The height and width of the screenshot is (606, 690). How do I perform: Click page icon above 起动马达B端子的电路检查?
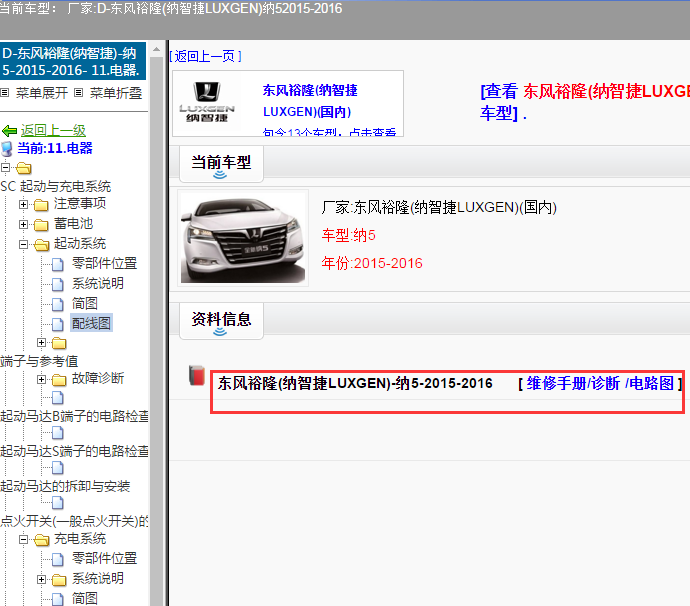[58, 398]
